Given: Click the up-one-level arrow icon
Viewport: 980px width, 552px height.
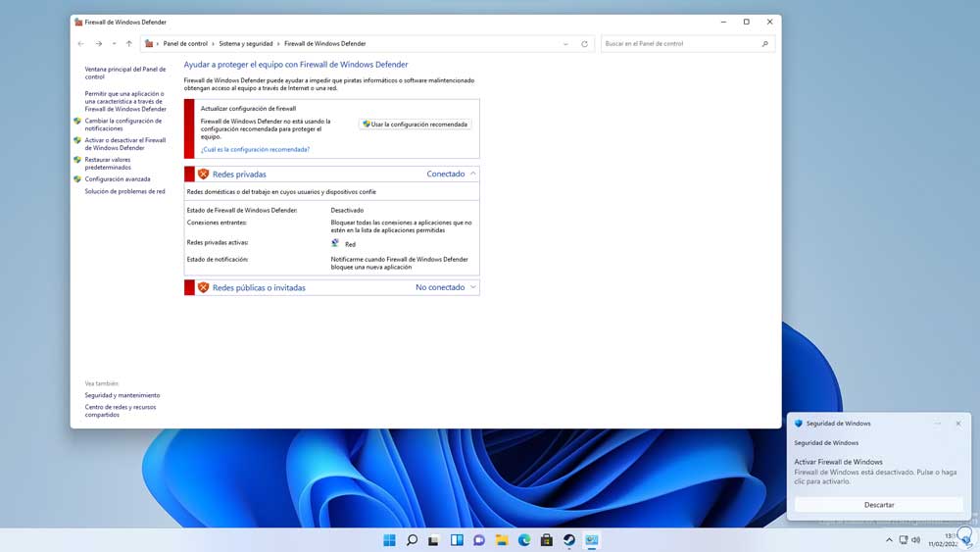Looking at the screenshot, I should [128, 44].
